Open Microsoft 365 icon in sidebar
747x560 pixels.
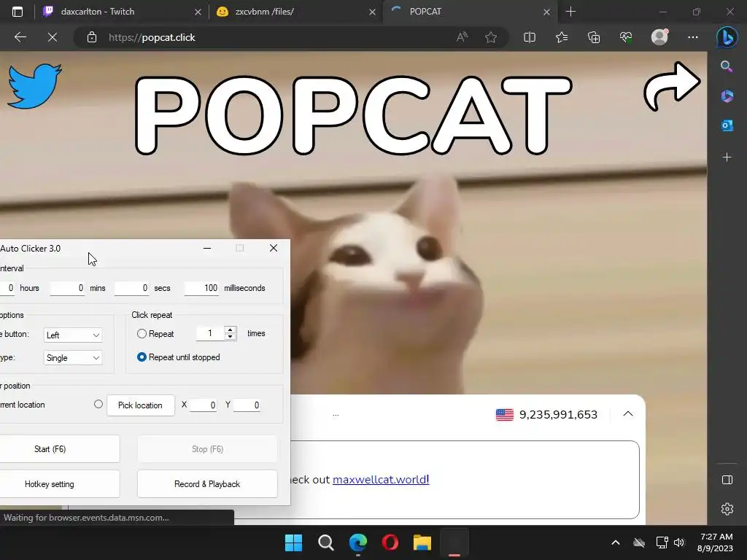[x=727, y=96]
